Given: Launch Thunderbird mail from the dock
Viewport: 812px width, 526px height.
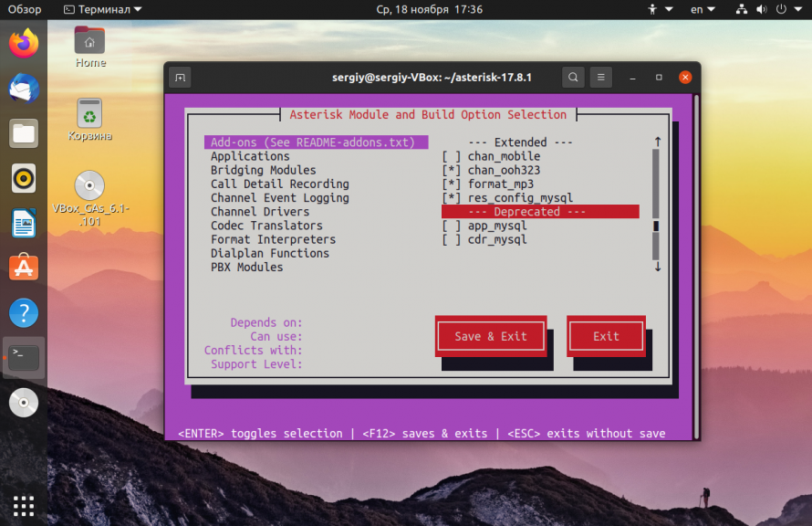Looking at the screenshot, I should (x=24, y=89).
